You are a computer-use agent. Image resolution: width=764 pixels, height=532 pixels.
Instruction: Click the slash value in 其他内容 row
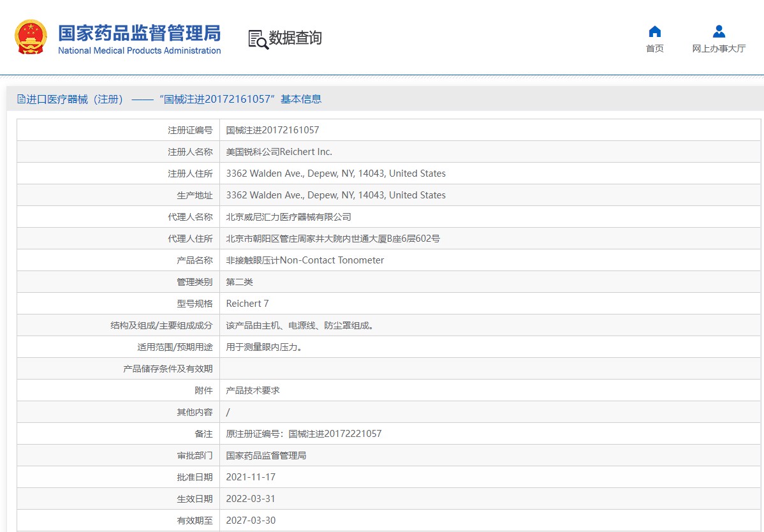[x=228, y=412]
